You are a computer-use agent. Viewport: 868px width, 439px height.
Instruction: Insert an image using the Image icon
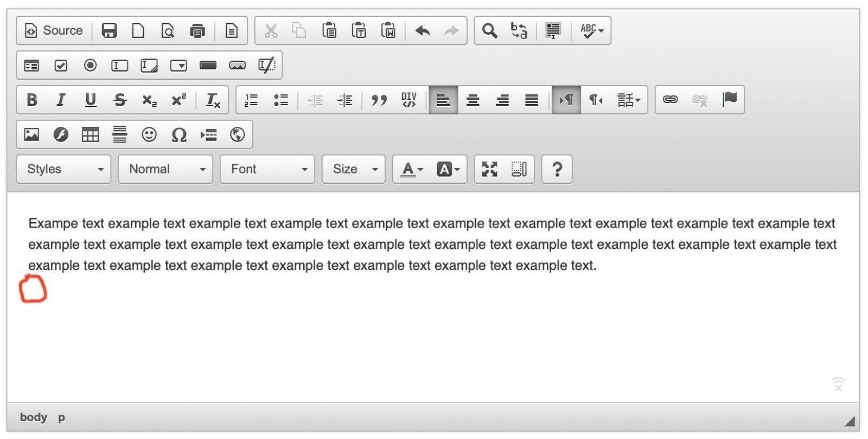point(31,134)
